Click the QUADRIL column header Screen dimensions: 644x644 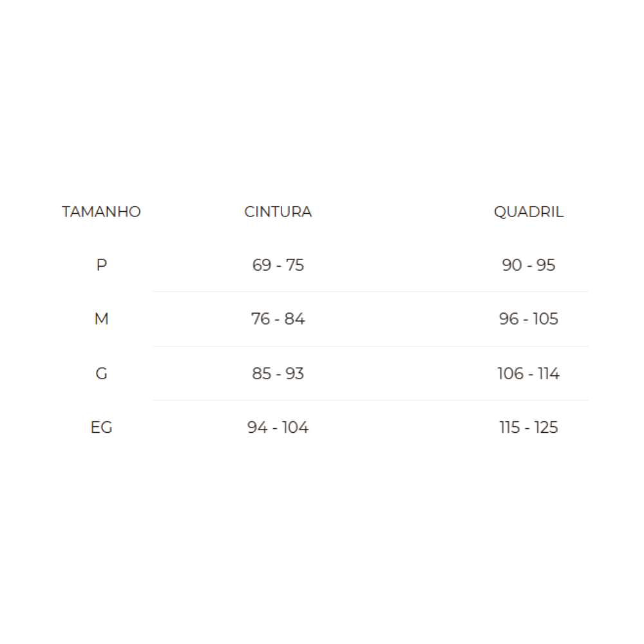coord(528,212)
